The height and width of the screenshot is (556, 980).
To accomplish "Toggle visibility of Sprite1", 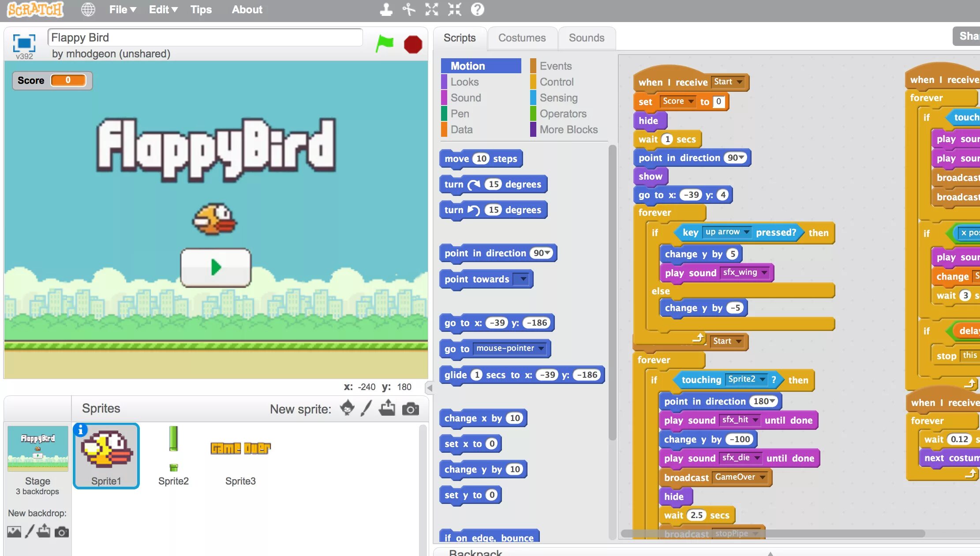I will click(x=81, y=429).
